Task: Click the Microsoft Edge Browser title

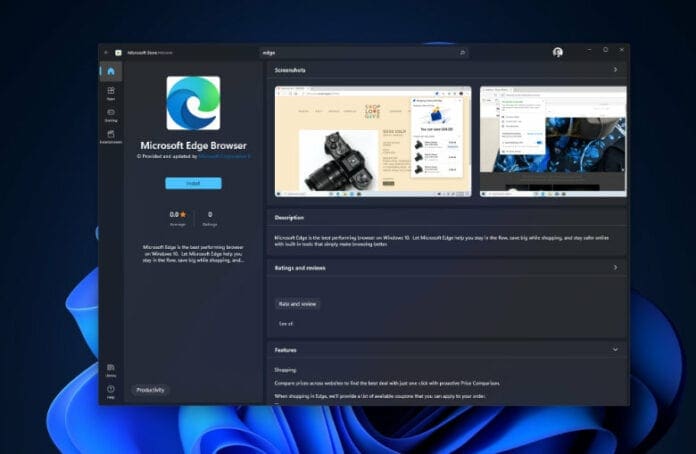Action: point(193,146)
